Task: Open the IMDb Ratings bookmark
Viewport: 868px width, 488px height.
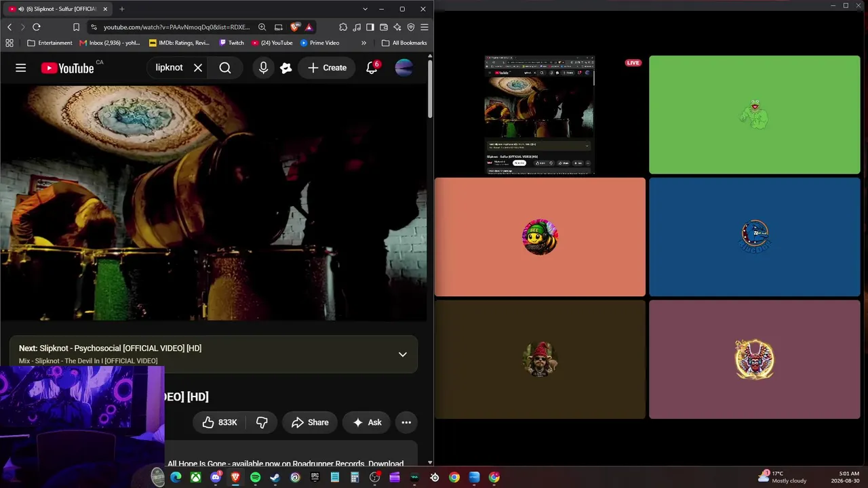Action: (180, 43)
